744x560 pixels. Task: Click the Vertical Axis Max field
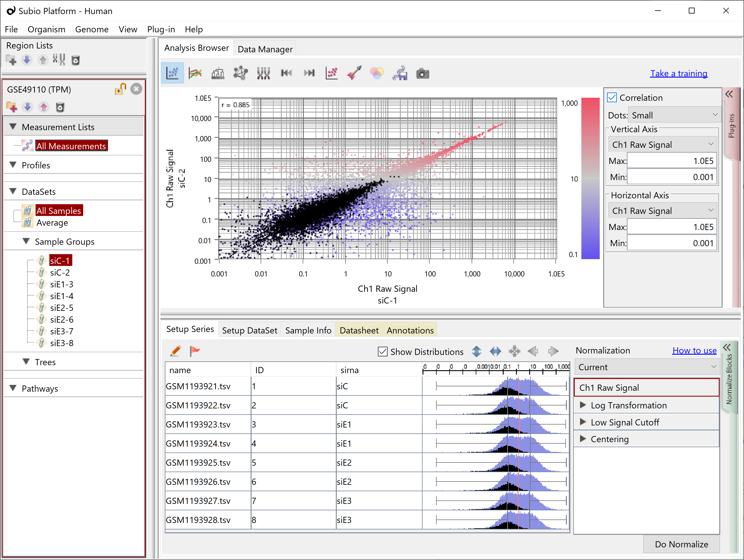point(672,161)
